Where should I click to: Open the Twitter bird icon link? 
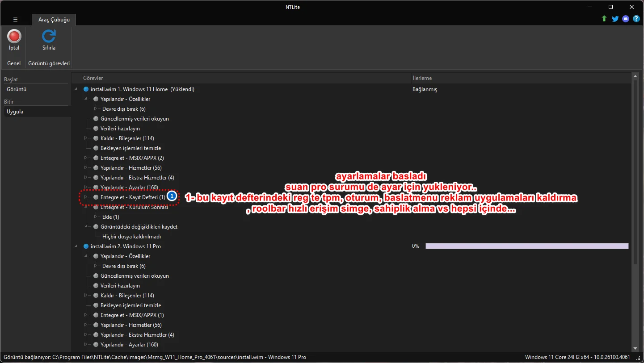point(615,19)
